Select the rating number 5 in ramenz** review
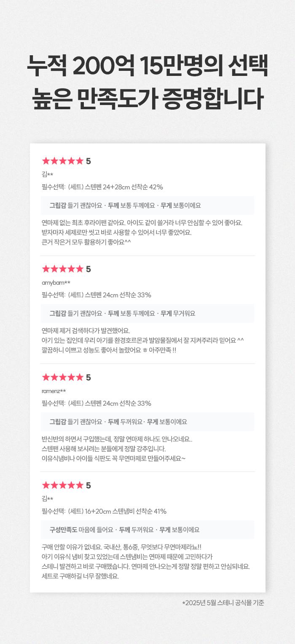 (88, 377)
